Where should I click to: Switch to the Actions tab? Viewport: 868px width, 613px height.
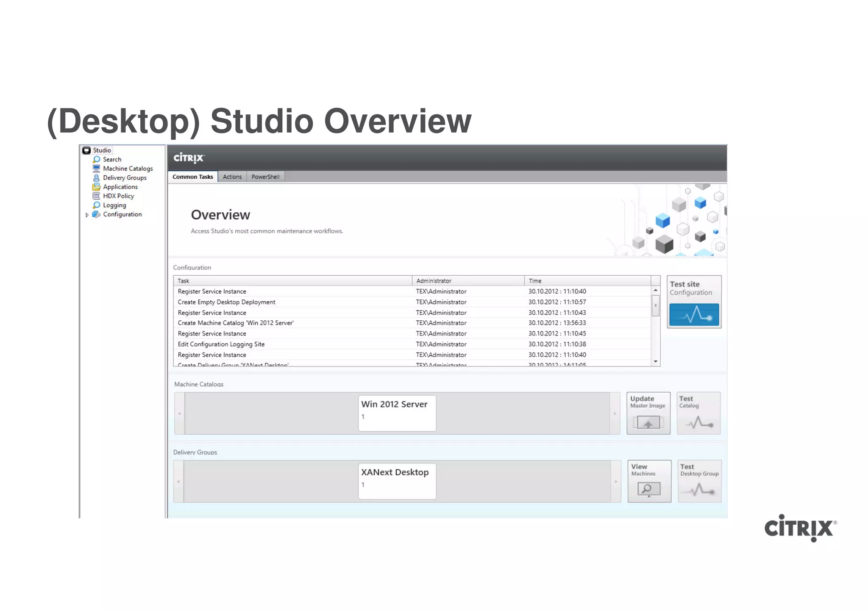[x=232, y=177]
